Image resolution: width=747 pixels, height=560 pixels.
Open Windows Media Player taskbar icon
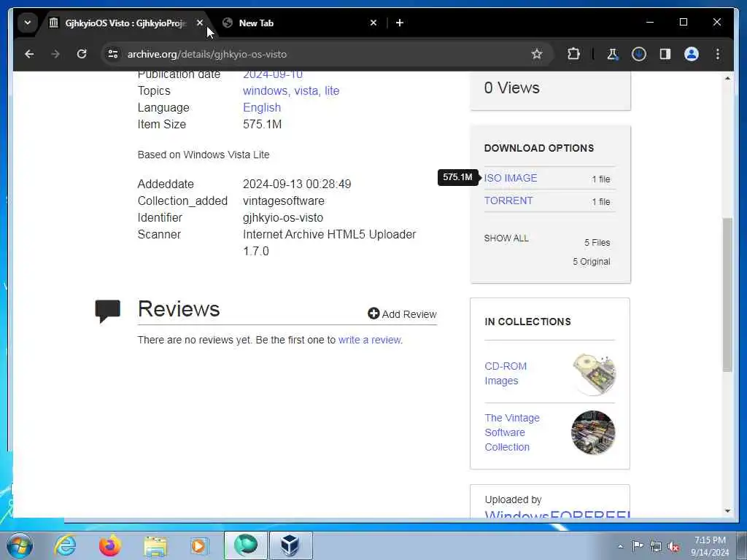[x=199, y=545]
